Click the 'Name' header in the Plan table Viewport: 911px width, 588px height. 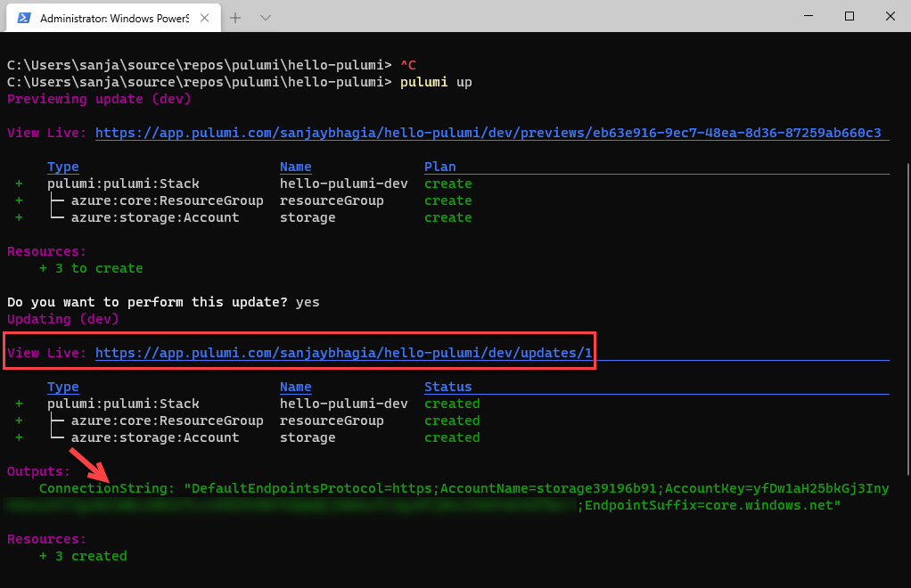coord(296,167)
